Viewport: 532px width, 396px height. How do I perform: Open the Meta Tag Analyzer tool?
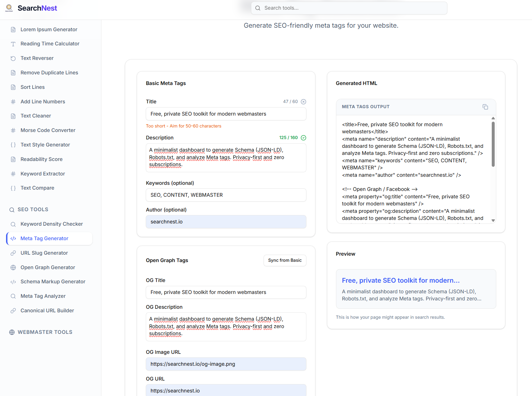coord(43,296)
